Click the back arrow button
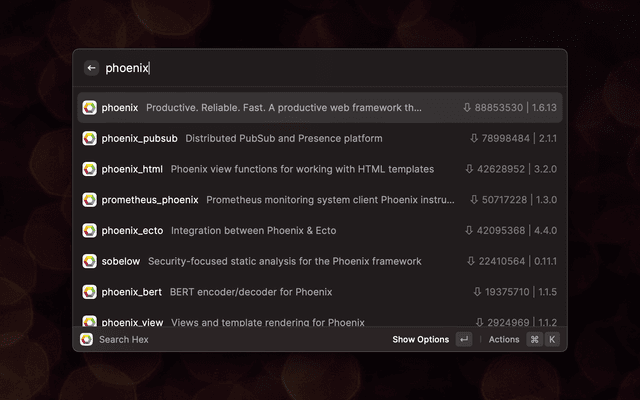The image size is (640, 400). pos(91,68)
